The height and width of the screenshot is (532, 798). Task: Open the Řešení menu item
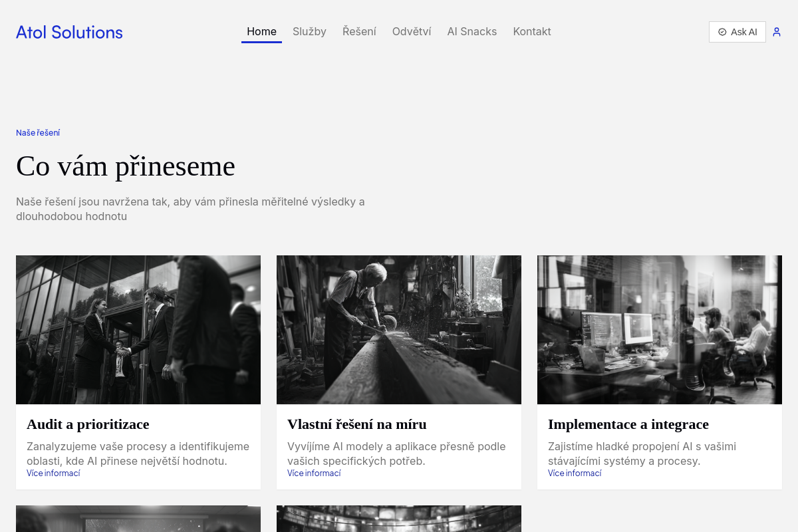(x=359, y=32)
